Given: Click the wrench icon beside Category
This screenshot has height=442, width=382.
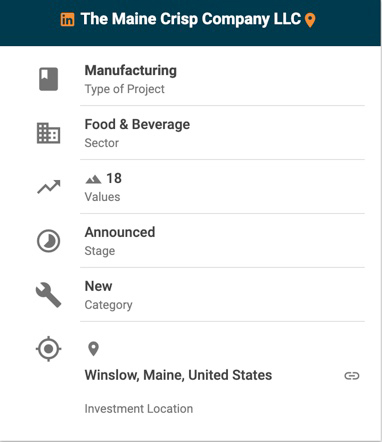Looking at the screenshot, I should point(49,295).
